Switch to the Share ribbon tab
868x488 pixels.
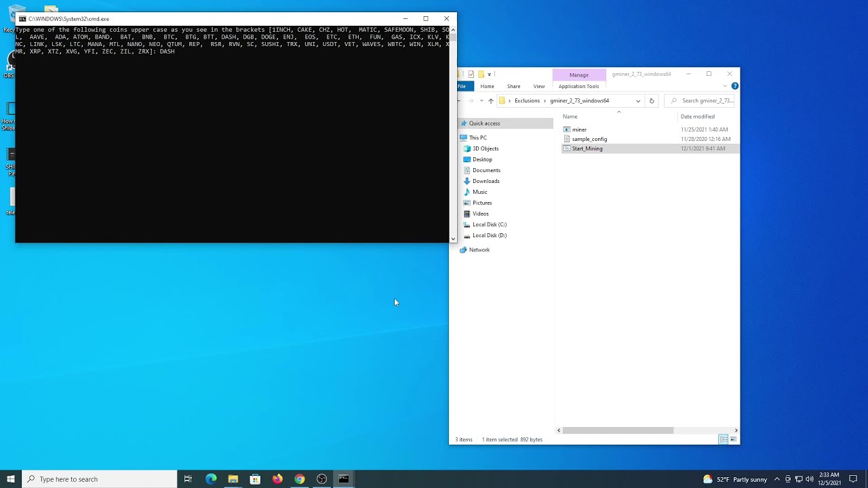click(x=513, y=86)
